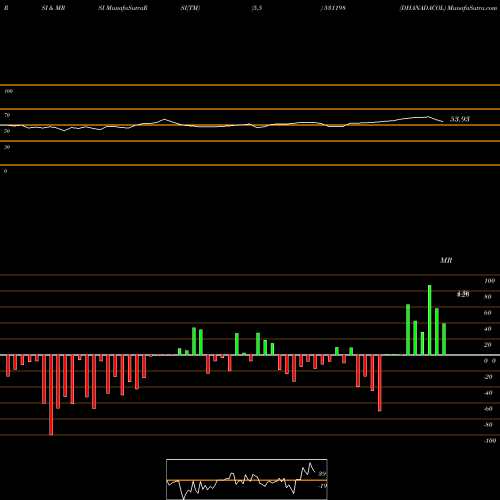Click the 30 level label on RSI axis
This screenshot has height=500, width=500.
[7, 147]
